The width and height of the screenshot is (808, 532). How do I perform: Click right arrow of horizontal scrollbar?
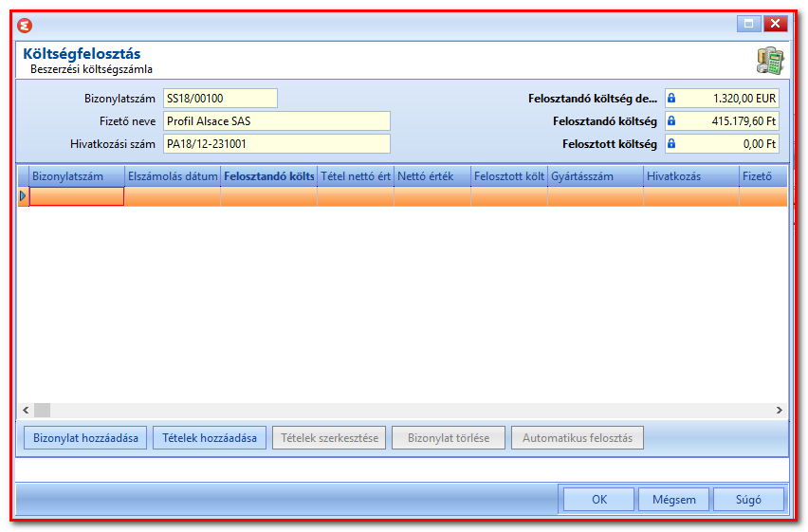[780, 411]
